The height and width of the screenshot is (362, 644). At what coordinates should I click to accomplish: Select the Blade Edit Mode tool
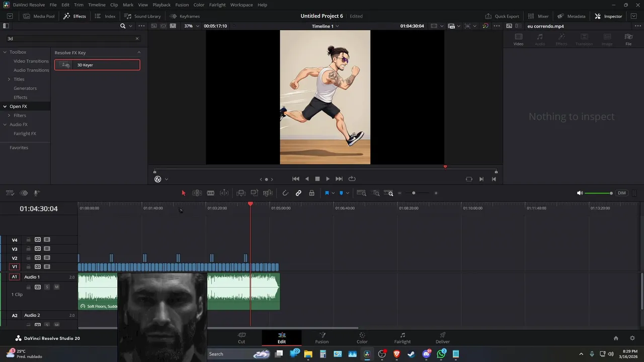[x=211, y=193]
